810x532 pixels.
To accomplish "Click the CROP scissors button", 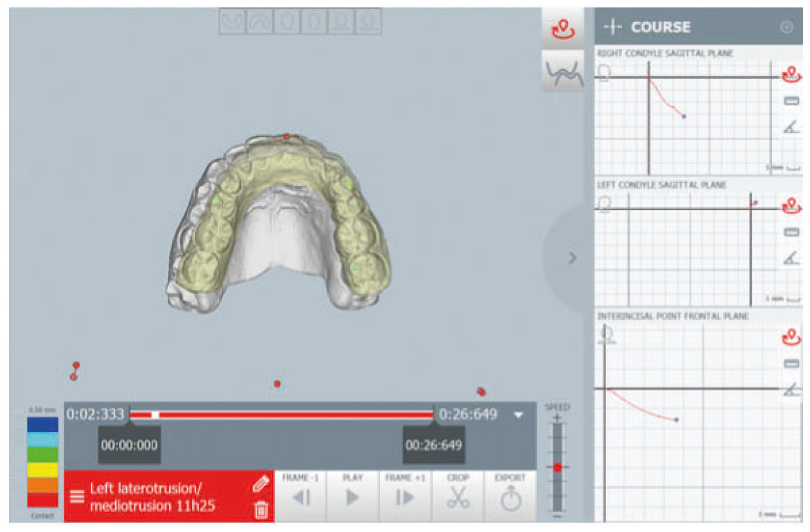I will [x=458, y=497].
